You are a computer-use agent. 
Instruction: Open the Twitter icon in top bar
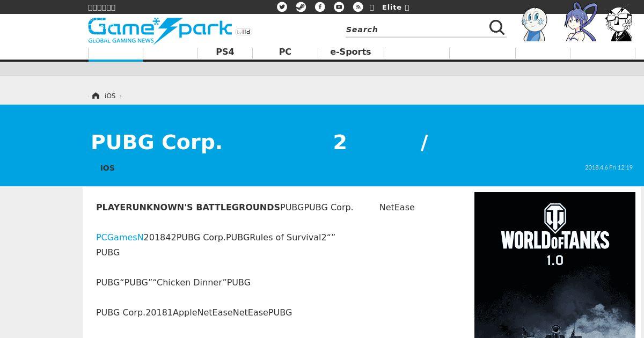click(282, 7)
